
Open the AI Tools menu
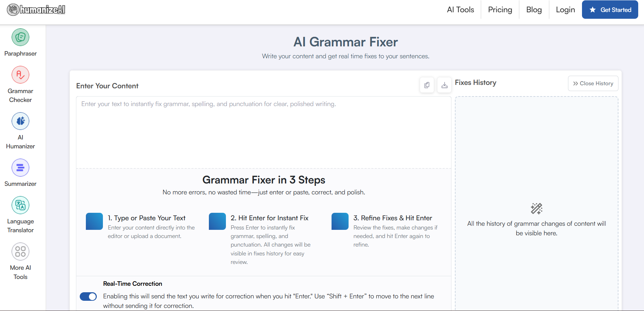point(460,10)
